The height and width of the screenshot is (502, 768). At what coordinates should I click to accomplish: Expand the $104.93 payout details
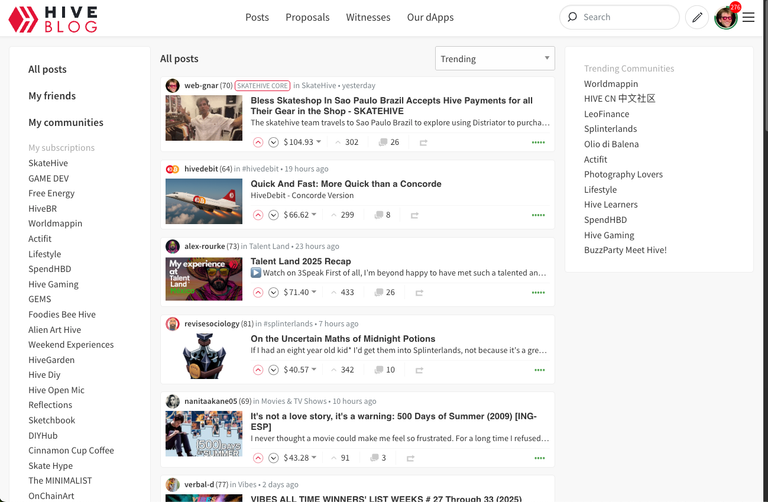click(302, 142)
